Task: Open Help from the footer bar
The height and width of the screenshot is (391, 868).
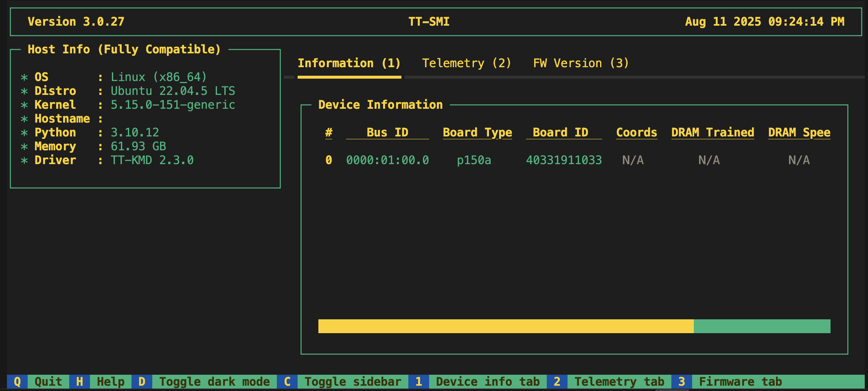Action: pos(110,382)
